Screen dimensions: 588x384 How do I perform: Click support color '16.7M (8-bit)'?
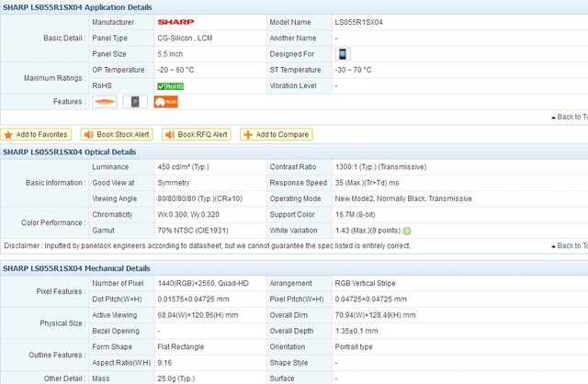[x=356, y=214]
